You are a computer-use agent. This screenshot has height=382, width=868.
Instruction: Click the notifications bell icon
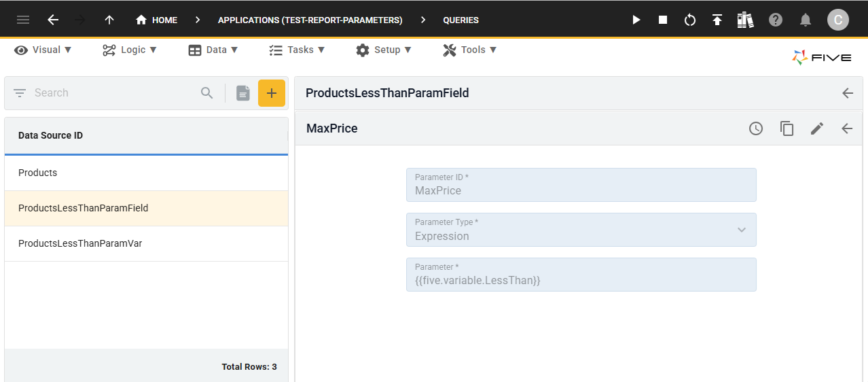806,20
